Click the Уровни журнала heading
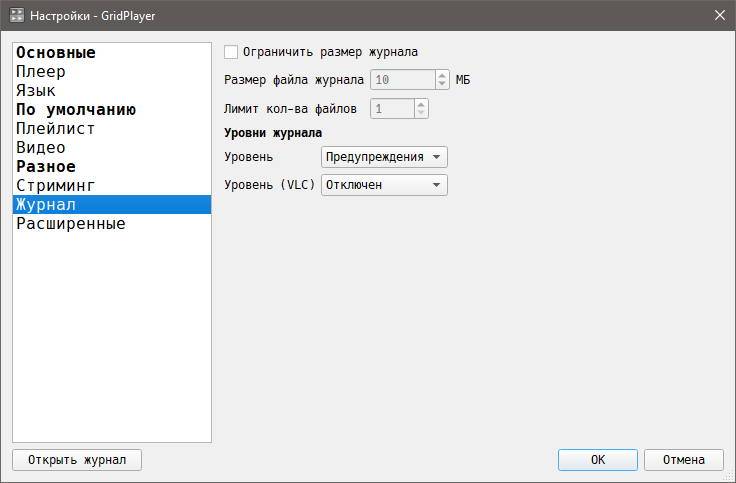 click(273, 133)
